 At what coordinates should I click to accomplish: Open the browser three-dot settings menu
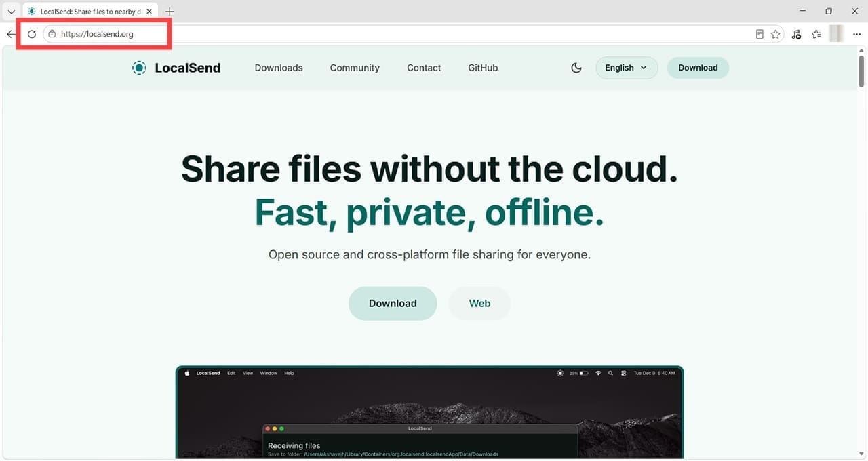[x=857, y=34]
